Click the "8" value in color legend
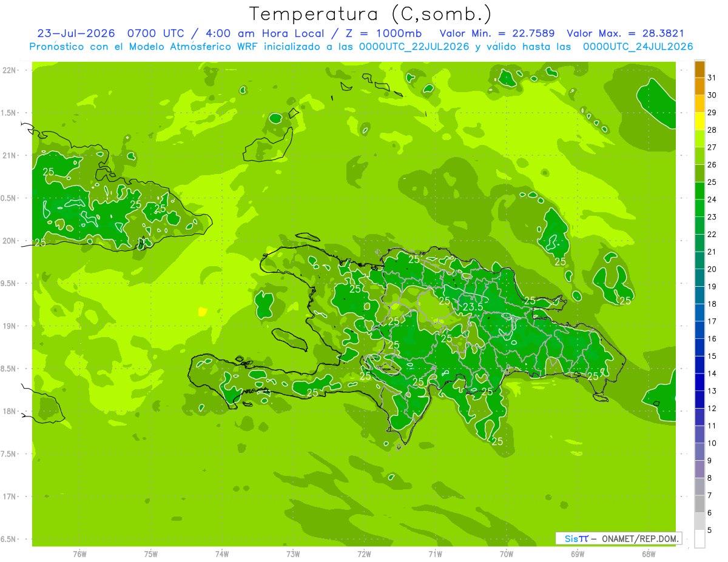Screen dimensions: 728x562 (710, 478)
